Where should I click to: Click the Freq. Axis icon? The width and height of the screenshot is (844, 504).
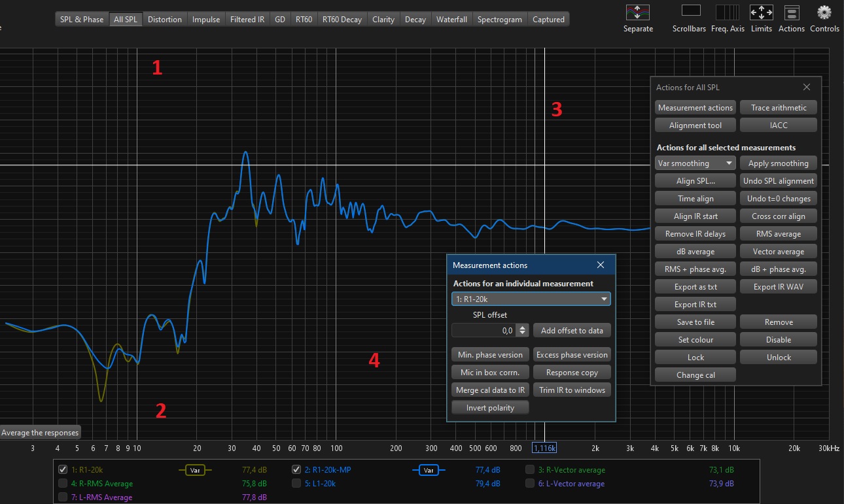coord(728,12)
